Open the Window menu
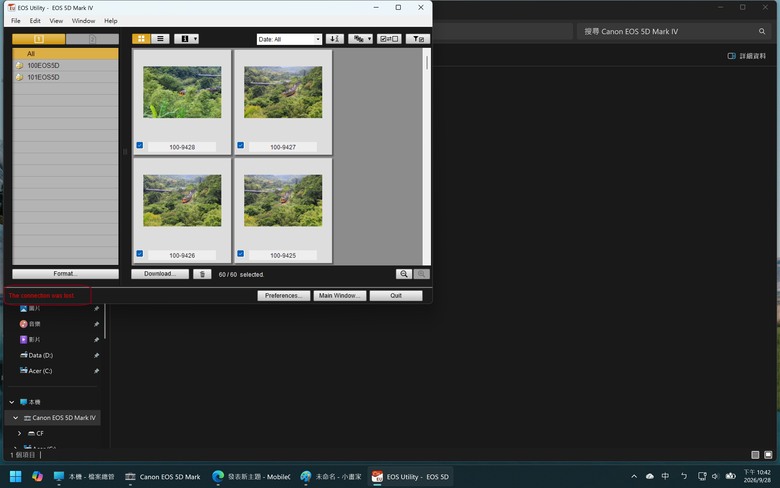The image size is (780, 488). pos(83,21)
